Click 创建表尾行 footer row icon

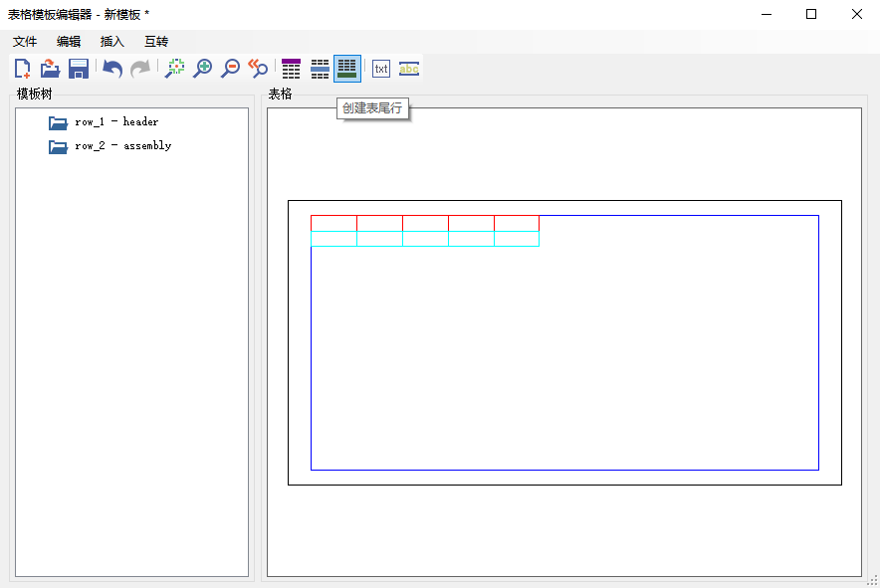click(346, 69)
